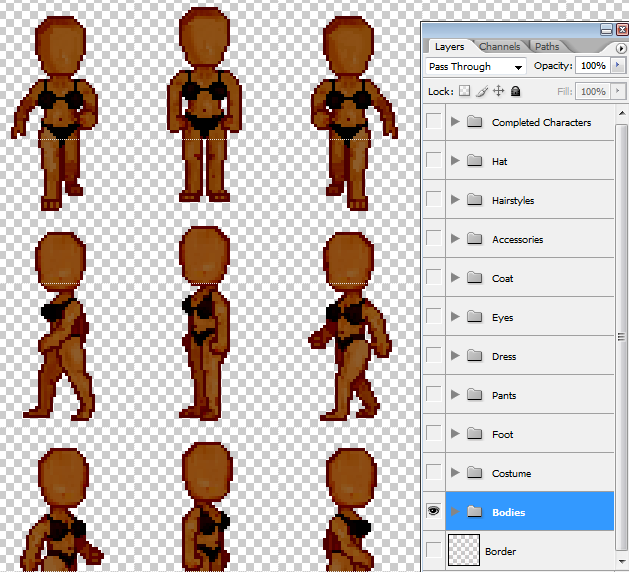The image size is (629, 572).
Task: Click the lock all padlock icon
Action: click(x=515, y=91)
